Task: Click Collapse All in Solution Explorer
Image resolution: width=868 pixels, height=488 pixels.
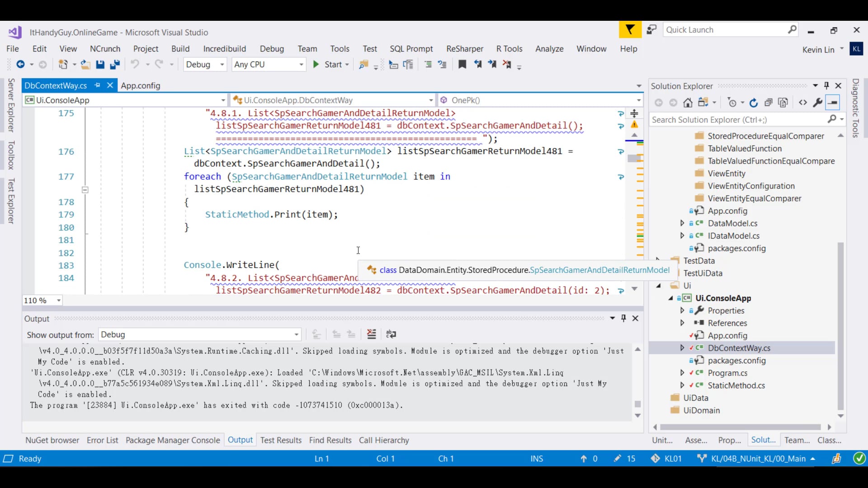Action: pyautogui.click(x=768, y=103)
